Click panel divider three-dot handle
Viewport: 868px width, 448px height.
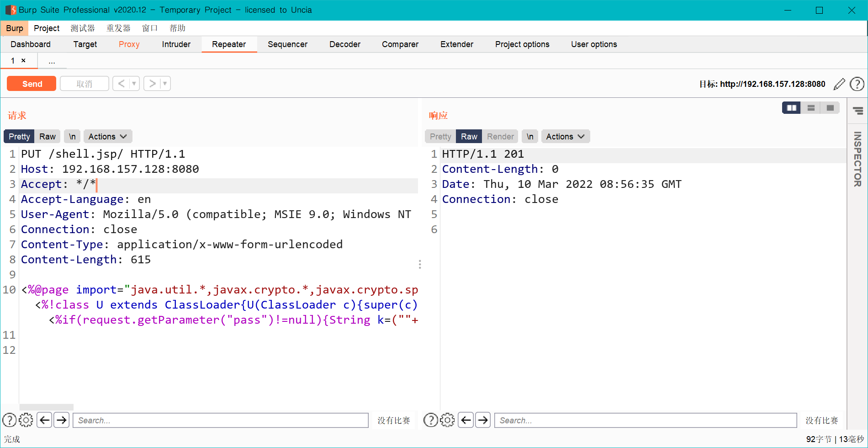click(x=420, y=264)
